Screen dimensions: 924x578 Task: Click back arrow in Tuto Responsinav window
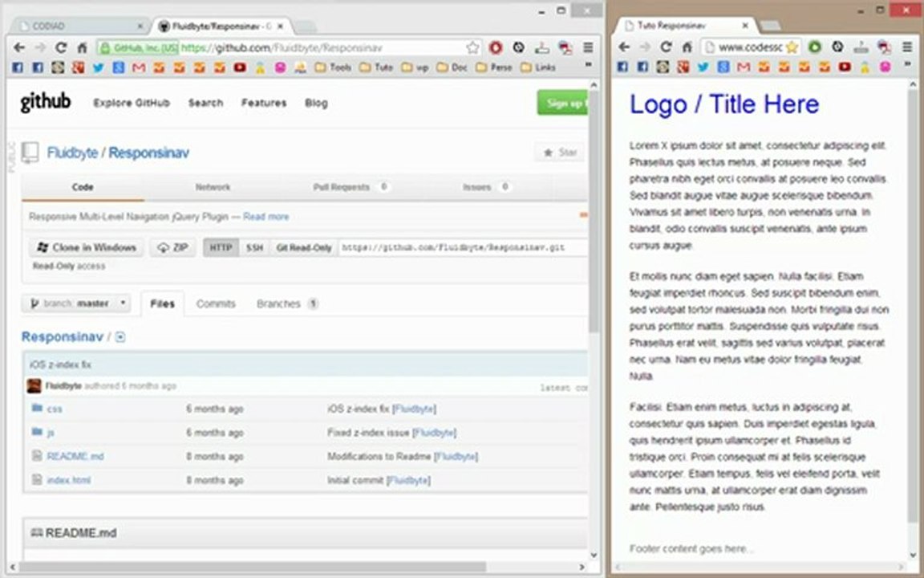[624, 47]
